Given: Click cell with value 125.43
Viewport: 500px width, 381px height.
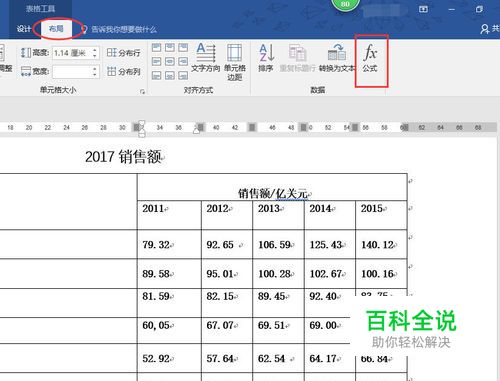Looking at the screenshot, I should (330, 244).
